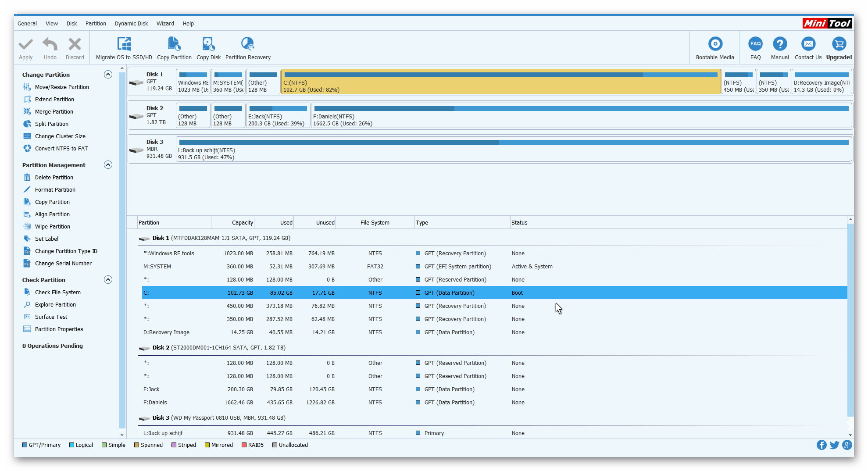The width and height of the screenshot is (868, 471).
Task: Select the F:Daniels partition in disk map
Action: [581, 116]
